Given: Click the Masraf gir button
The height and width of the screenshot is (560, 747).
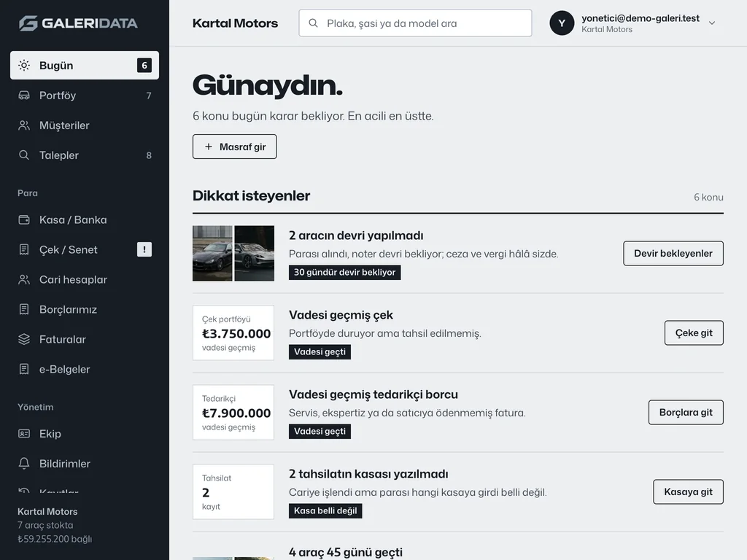Looking at the screenshot, I should pos(234,147).
